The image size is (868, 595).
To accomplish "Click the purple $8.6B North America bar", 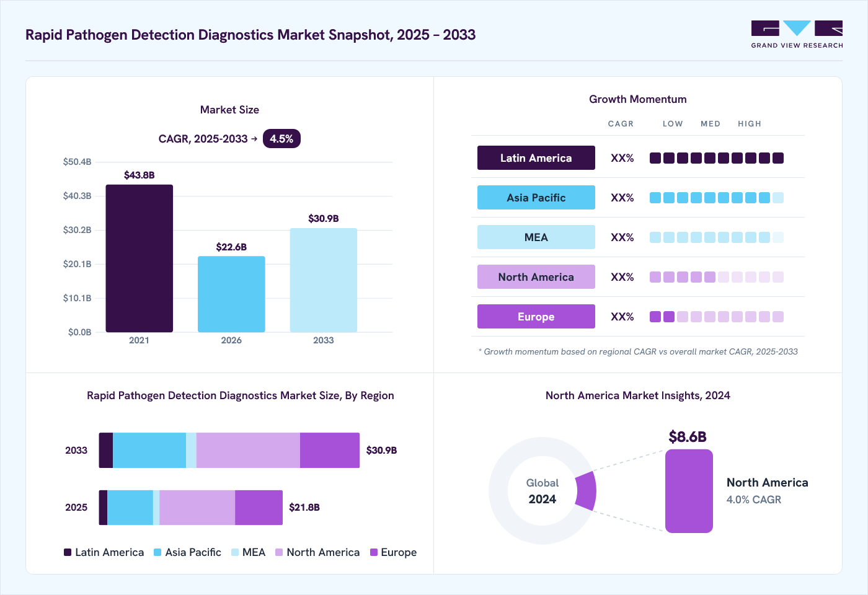I will [689, 491].
